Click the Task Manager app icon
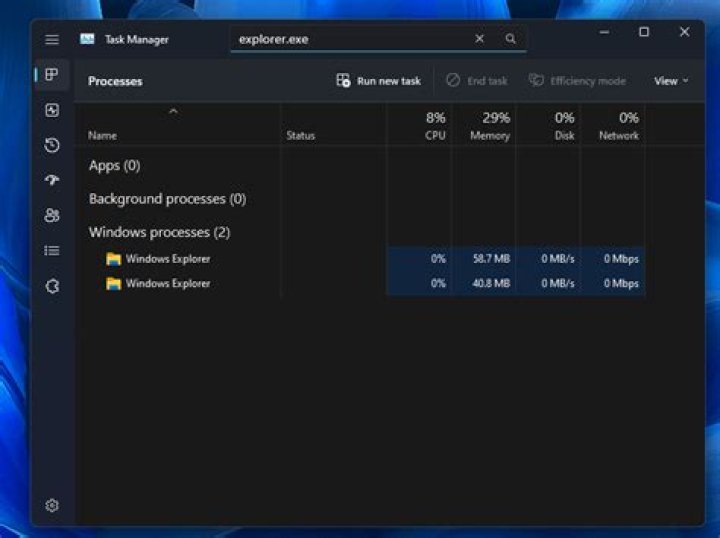 87,39
